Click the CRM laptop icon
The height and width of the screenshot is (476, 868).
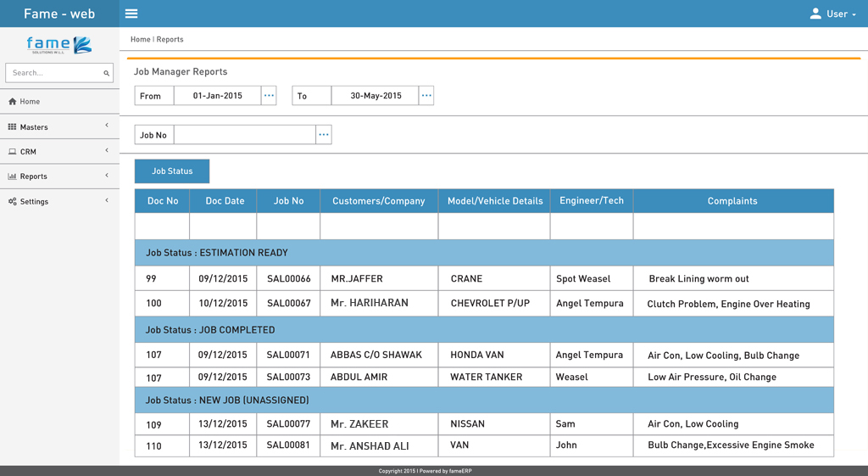tap(12, 151)
